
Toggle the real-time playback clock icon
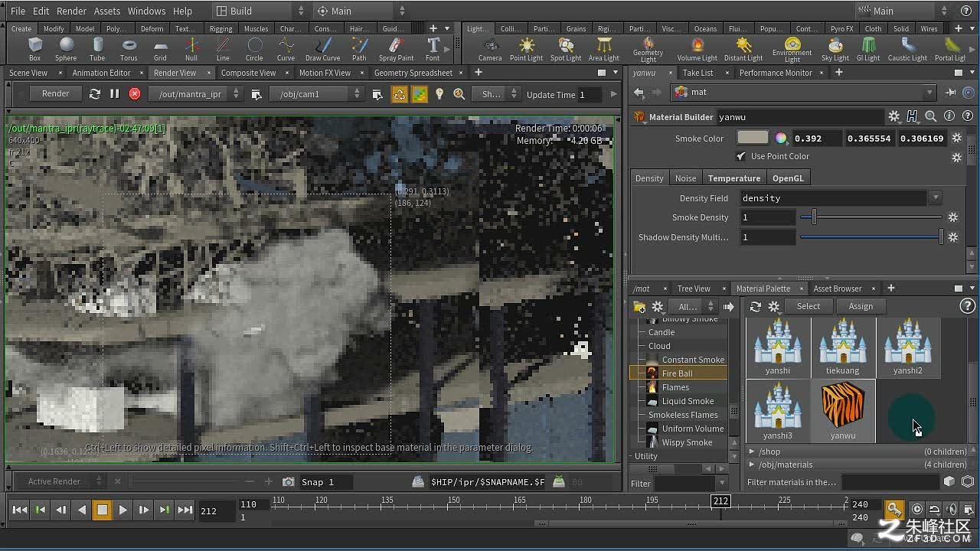pos(917,510)
